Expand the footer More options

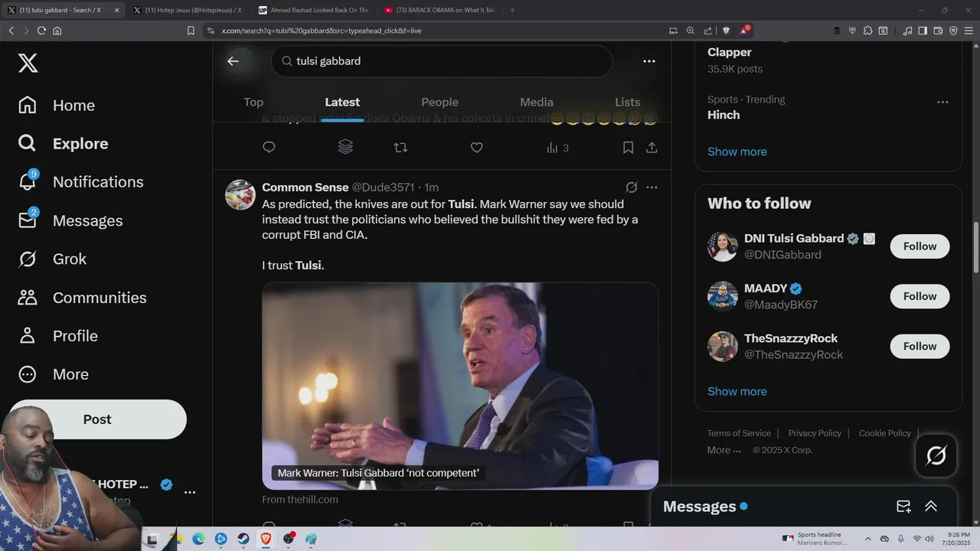point(724,450)
